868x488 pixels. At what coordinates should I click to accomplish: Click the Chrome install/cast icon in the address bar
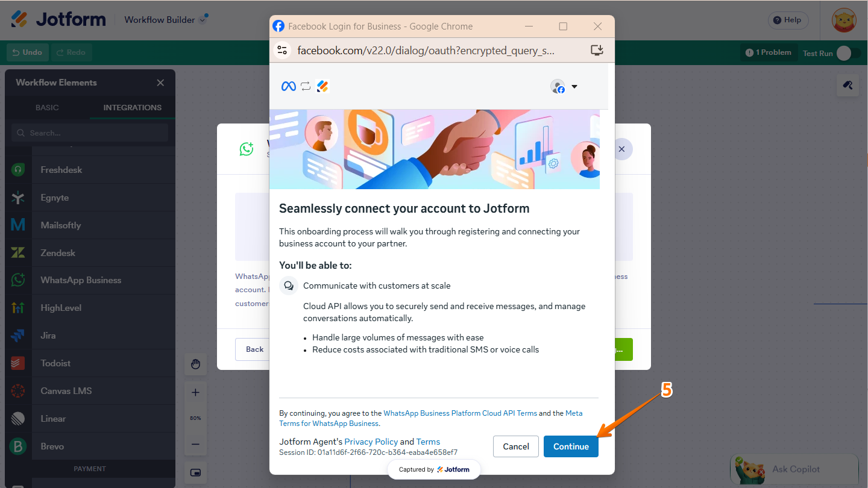click(597, 50)
